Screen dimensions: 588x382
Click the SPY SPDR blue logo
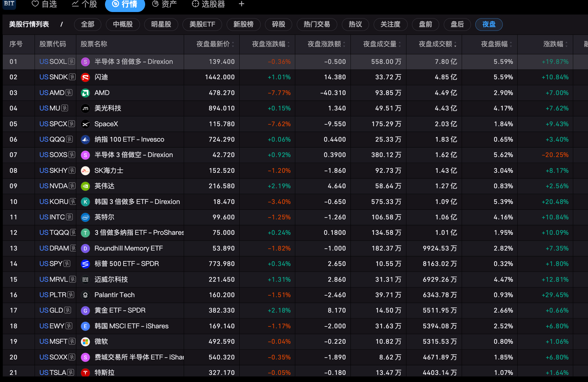(x=85, y=264)
